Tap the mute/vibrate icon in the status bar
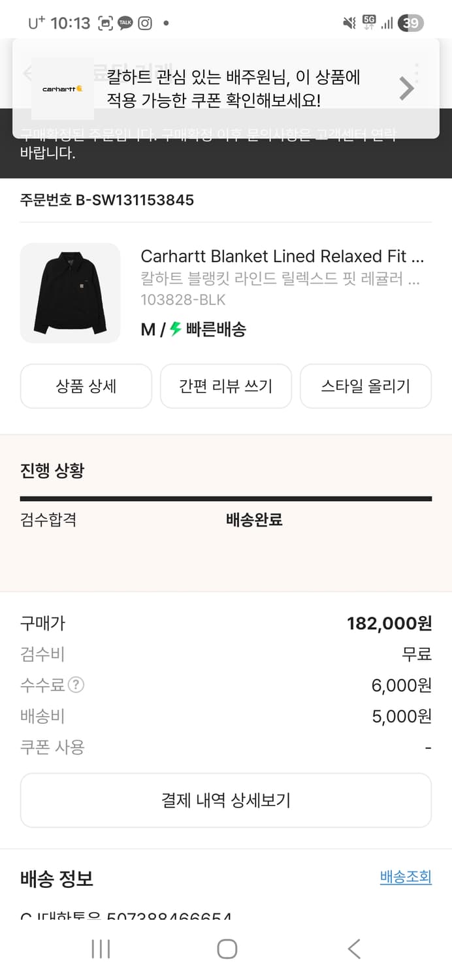This screenshot has height=980, width=452. (x=348, y=22)
